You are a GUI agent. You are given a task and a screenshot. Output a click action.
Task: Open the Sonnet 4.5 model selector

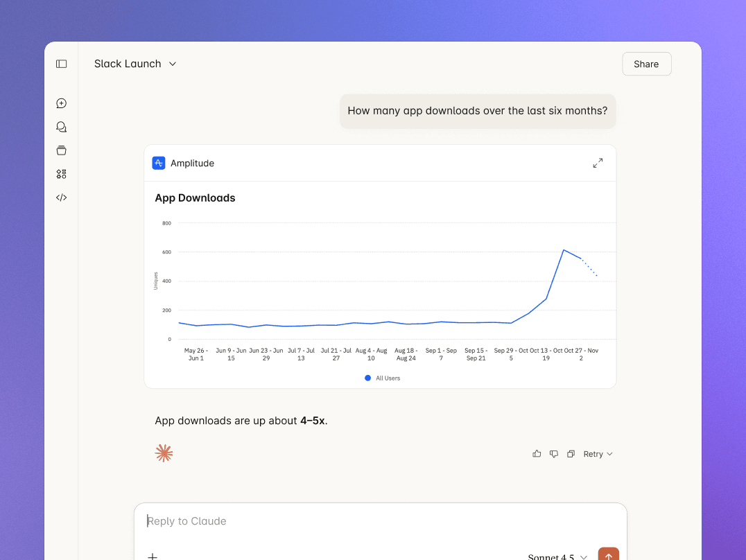(557, 557)
